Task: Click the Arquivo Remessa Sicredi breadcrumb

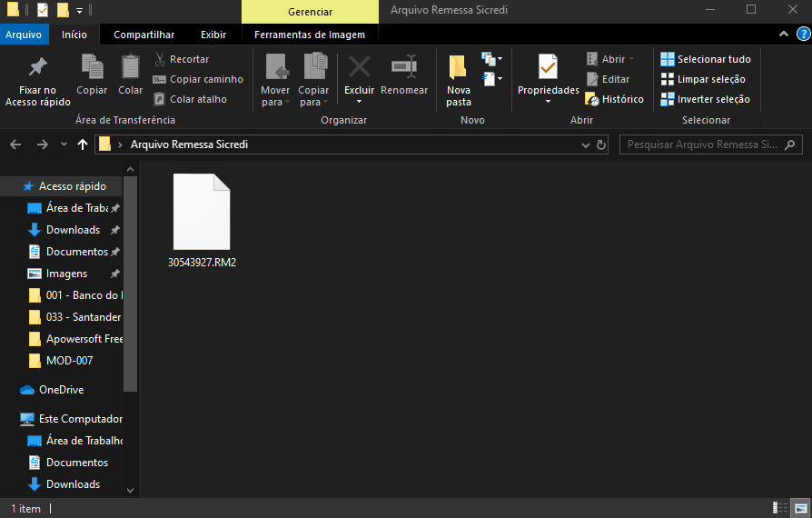Action: click(x=189, y=144)
